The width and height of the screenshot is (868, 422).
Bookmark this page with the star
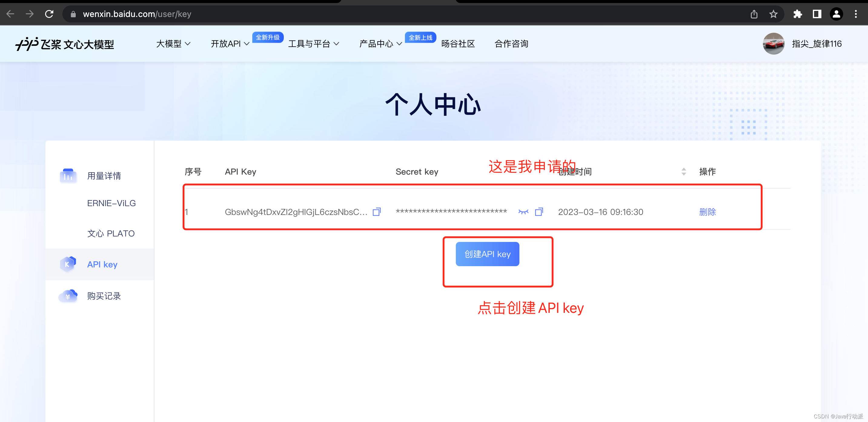point(773,14)
